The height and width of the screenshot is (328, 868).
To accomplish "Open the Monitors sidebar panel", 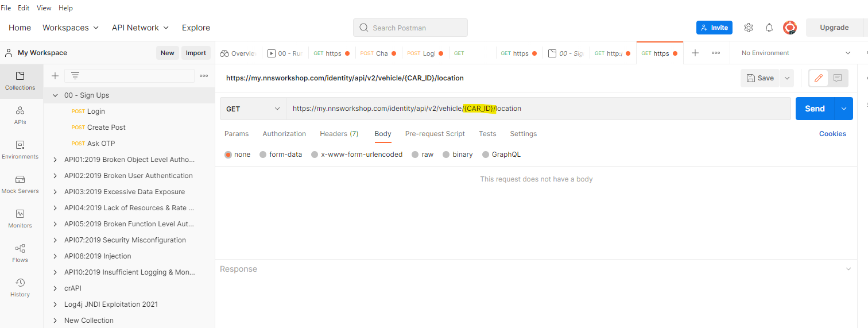I will tap(20, 219).
